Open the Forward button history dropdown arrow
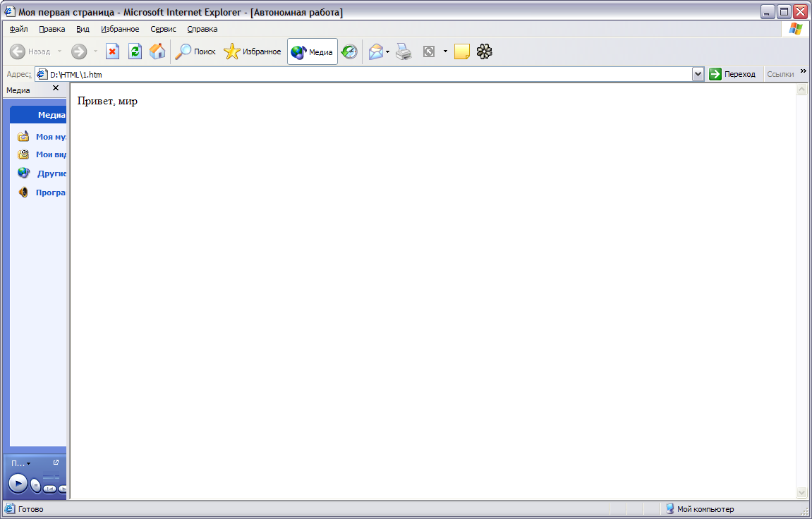Screen dimensions: 812x519 click(x=95, y=51)
